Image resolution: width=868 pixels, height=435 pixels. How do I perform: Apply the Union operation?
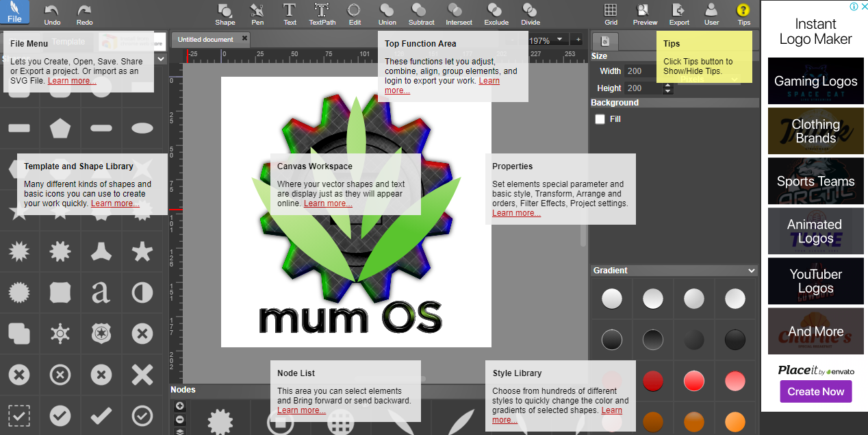click(x=387, y=14)
